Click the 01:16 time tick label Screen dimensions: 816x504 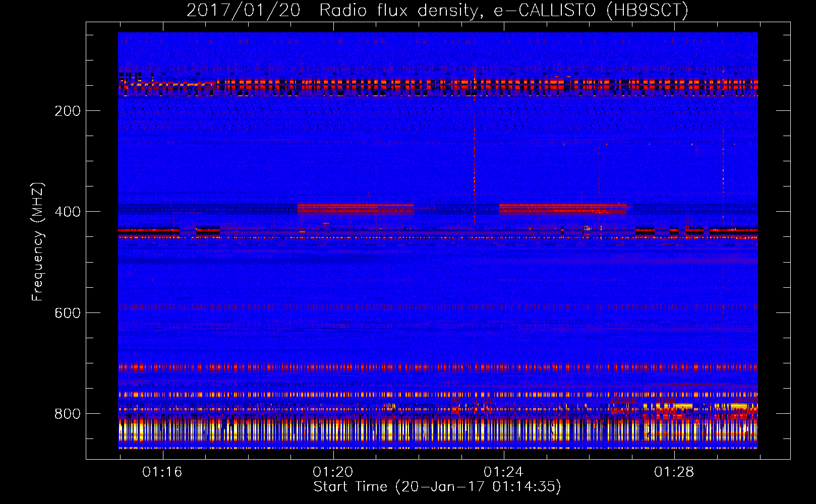click(162, 472)
